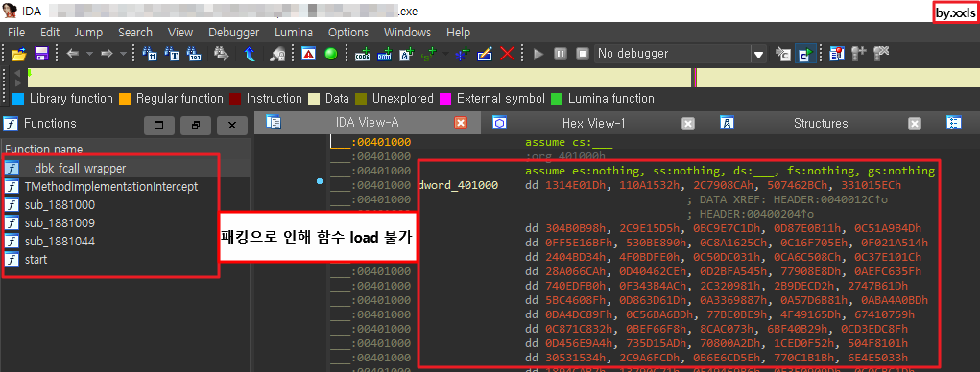Click the navigation band left scroll arrow

coord(17,74)
